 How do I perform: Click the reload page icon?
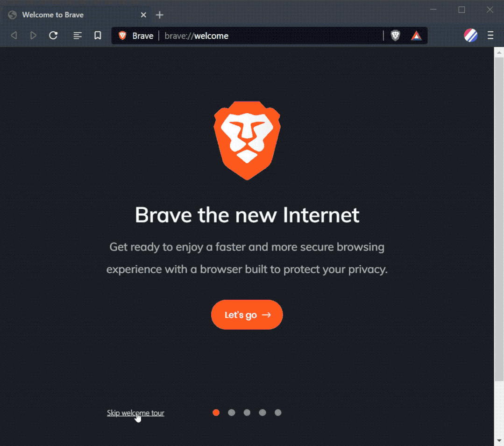click(x=53, y=36)
